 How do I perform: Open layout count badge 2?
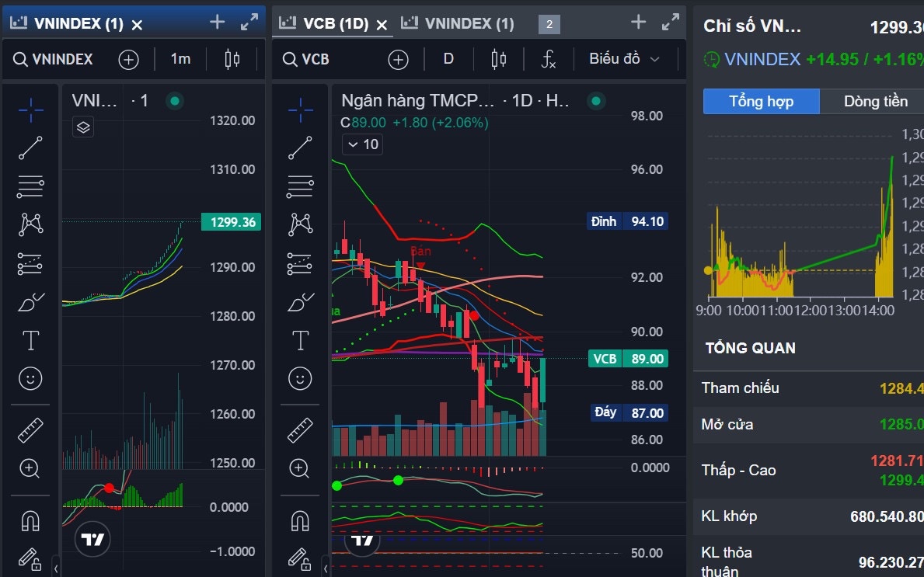[549, 24]
